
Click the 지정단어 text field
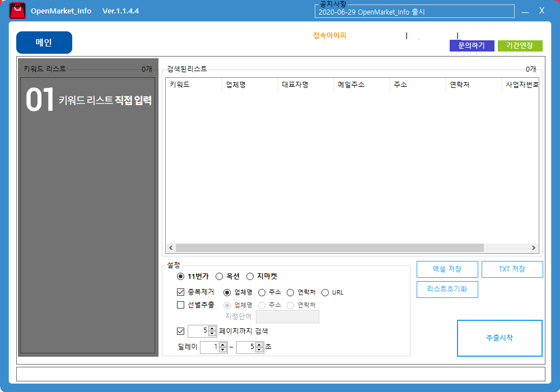(287, 316)
